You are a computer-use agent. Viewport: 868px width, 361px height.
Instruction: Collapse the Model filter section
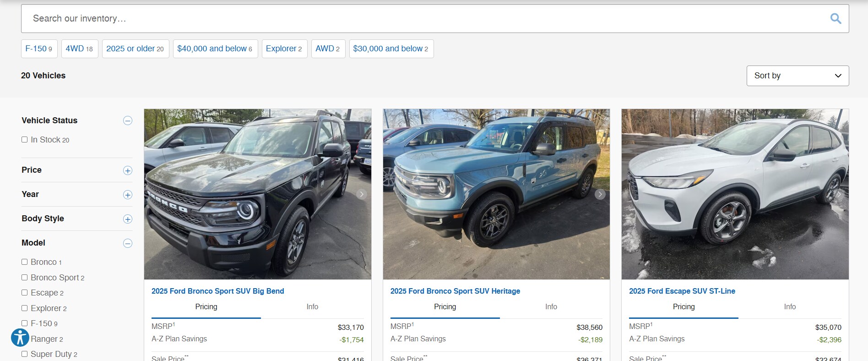pyautogui.click(x=128, y=243)
